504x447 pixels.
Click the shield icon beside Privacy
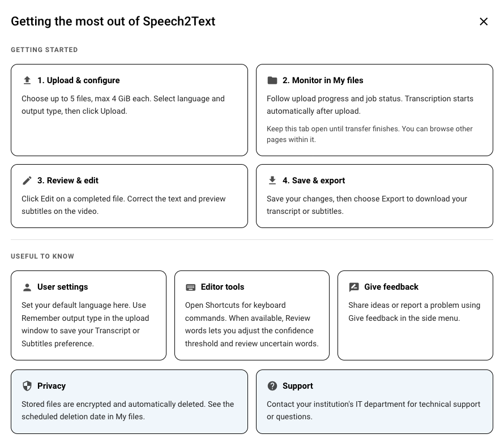click(27, 386)
